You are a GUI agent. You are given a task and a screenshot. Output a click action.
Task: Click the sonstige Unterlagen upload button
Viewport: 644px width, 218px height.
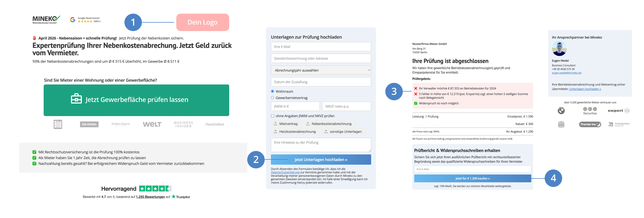[343, 132]
